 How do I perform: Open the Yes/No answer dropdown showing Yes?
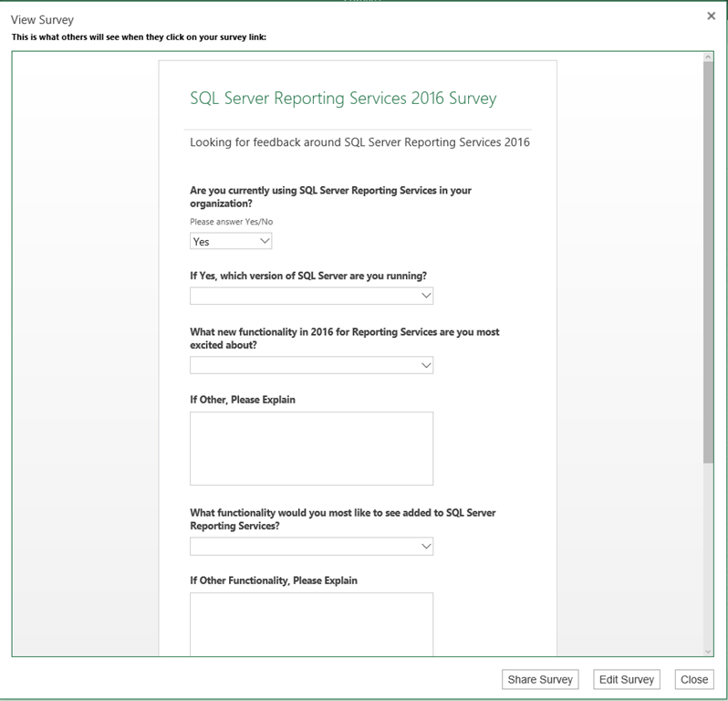[231, 241]
